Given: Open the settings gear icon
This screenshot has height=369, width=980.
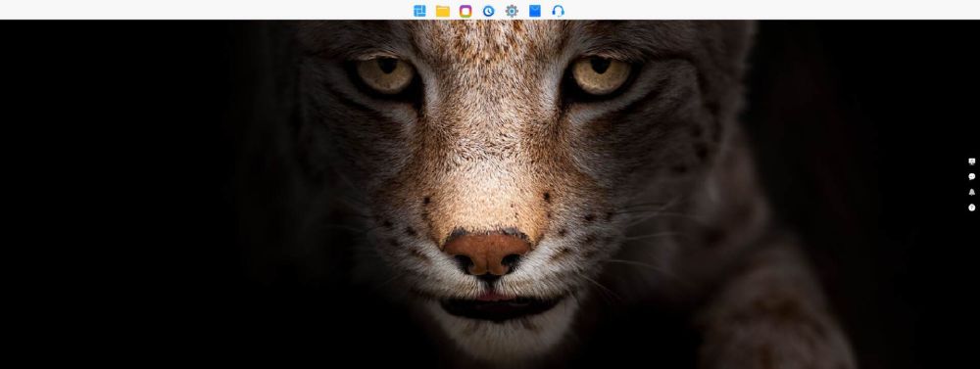Looking at the screenshot, I should pyautogui.click(x=512, y=11).
